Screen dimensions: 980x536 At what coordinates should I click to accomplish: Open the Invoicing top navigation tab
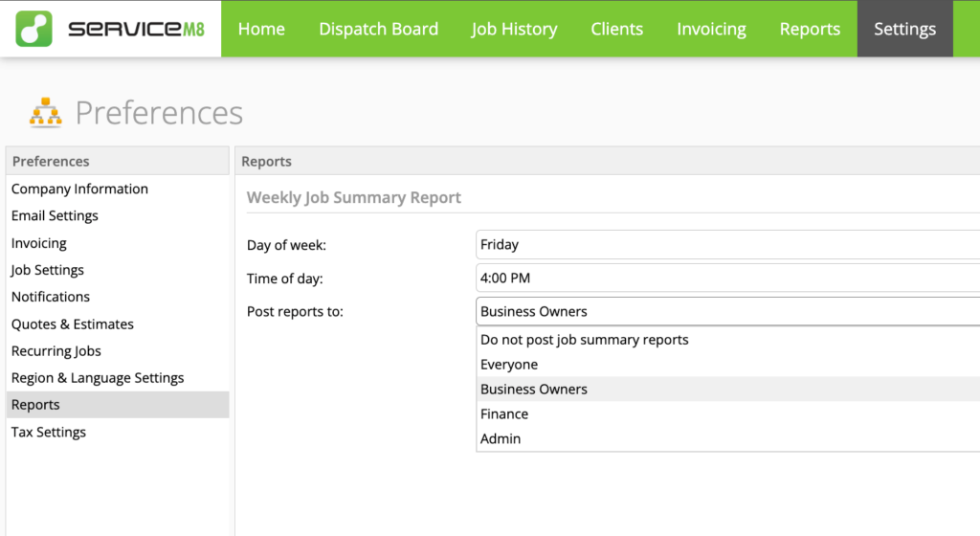(x=711, y=29)
